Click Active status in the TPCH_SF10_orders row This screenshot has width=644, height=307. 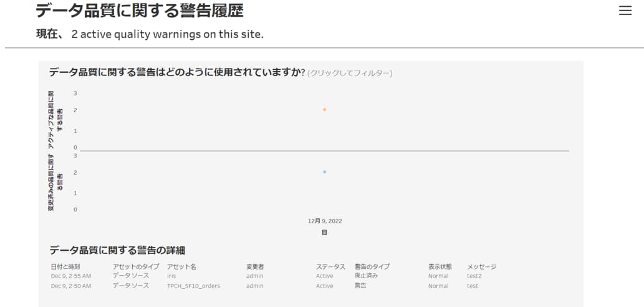tap(324, 286)
